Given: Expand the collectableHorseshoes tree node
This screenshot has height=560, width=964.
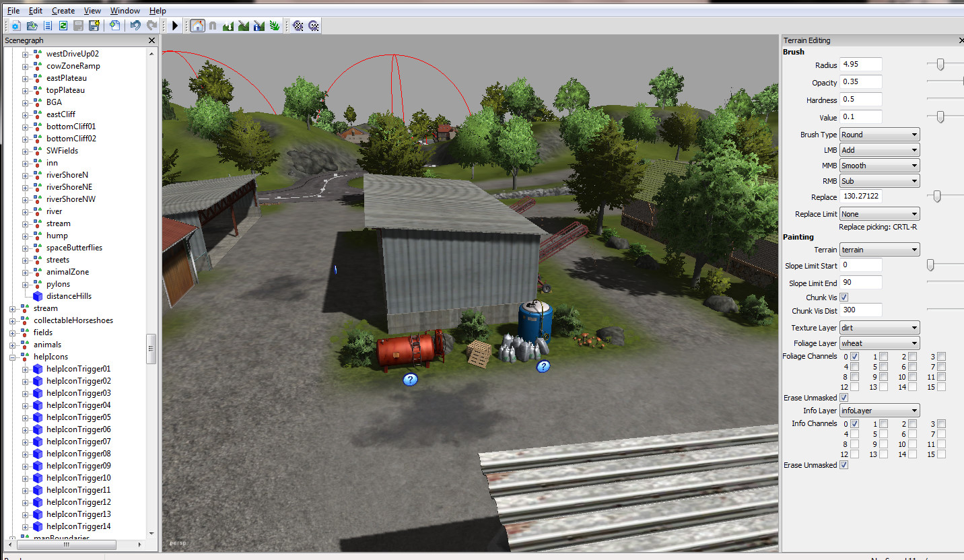Looking at the screenshot, I should click(13, 320).
